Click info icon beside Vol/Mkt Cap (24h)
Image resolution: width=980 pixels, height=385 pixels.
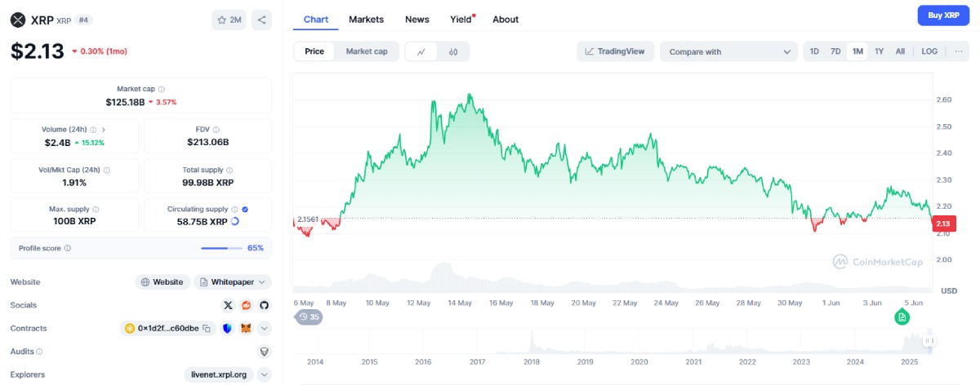[x=106, y=170]
